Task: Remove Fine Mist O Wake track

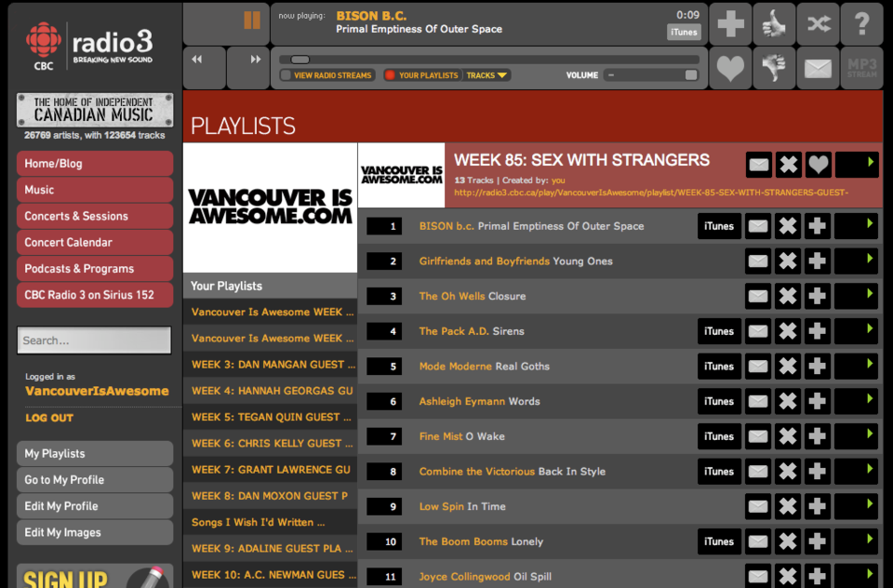Action: pos(788,436)
